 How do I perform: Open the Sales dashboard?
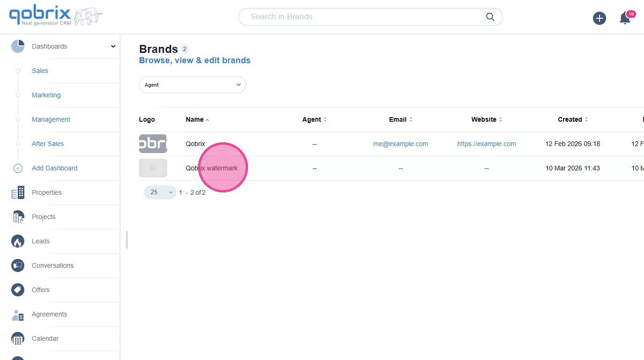pyautogui.click(x=40, y=71)
